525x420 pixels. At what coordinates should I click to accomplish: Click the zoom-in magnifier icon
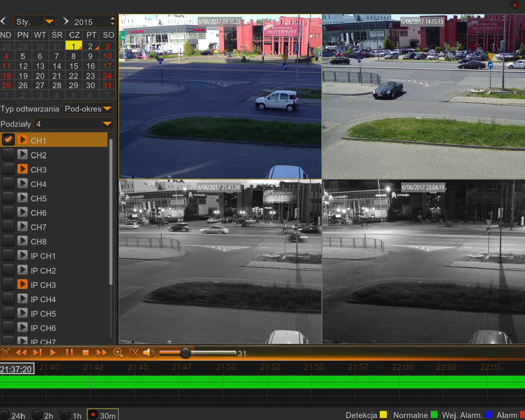(118, 353)
